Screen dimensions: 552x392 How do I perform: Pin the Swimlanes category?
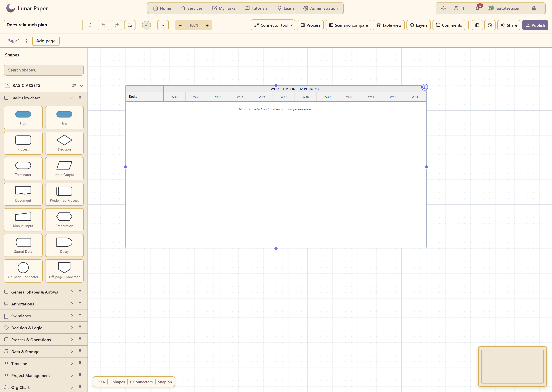click(80, 316)
